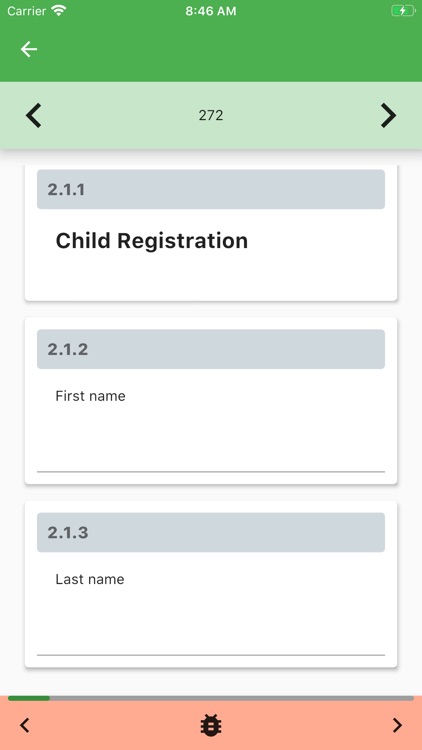Tap the Last name label

point(90,579)
